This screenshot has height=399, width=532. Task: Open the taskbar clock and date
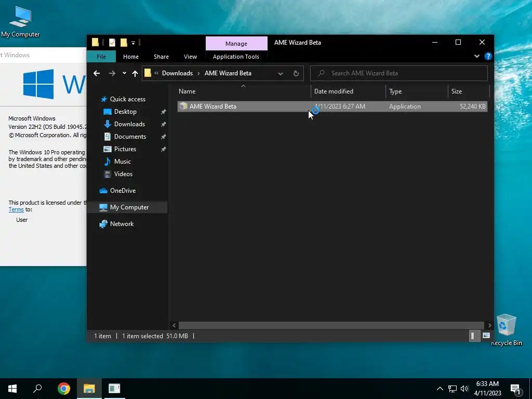tap(487, 389)
